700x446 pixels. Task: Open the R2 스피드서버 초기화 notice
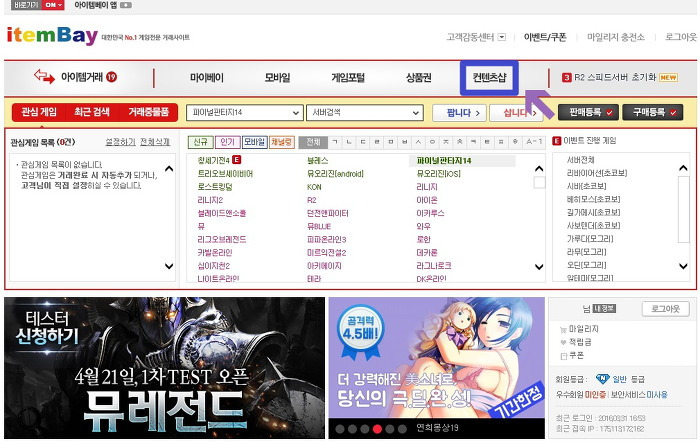pyautogui.click(x=615, y=77)
